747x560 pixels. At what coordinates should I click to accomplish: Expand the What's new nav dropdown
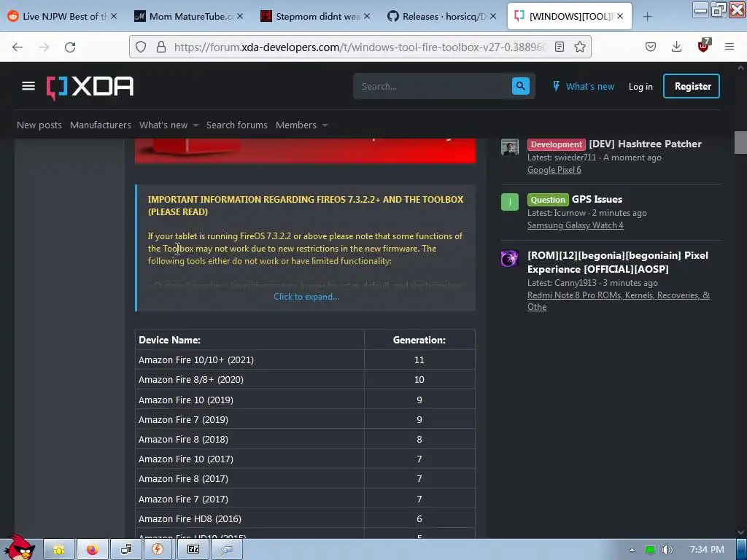pos(196,125)
